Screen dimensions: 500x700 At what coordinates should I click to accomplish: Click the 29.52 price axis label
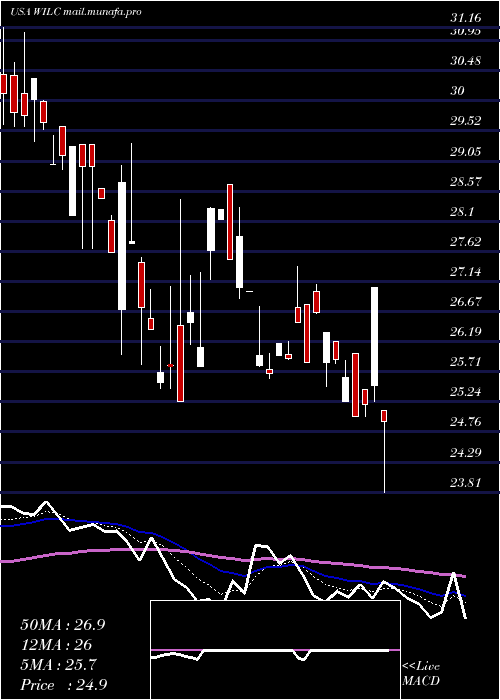(x=466, y=121)
